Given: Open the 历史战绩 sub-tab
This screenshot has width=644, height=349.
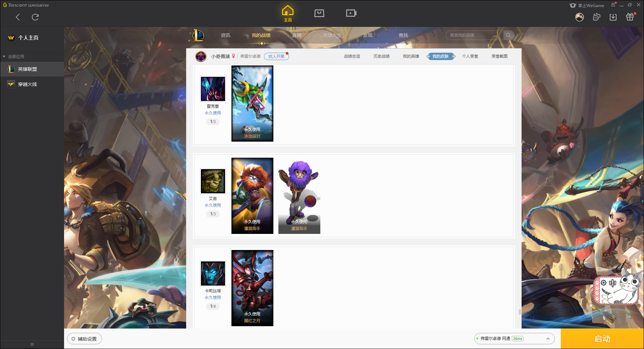Looking at the screenshot, I should 381,56.
